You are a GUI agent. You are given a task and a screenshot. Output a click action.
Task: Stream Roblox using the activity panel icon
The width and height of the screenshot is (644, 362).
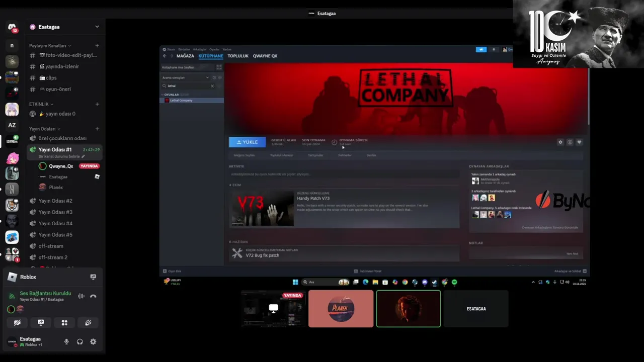pyautogui.click(x=93, y=277)
